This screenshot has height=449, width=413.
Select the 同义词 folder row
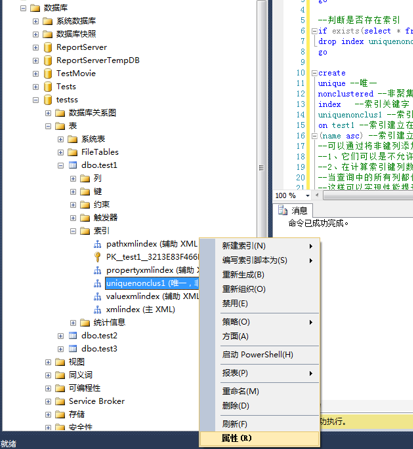click(x=80, y=375)
